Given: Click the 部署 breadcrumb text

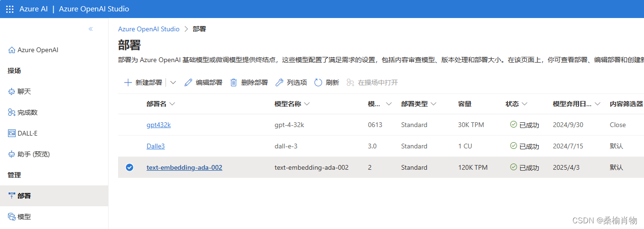Looking at the screenshot, I should pos(199,29).
